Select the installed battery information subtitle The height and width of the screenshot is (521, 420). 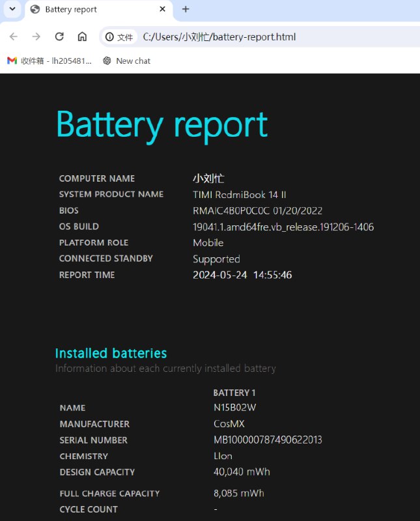[x=165, y=369]
